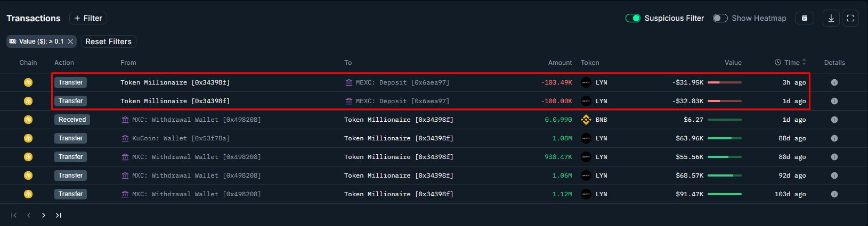The width and height of the screenshot is (868, 226).
Task: Click the LYN token icon in 1.12M row
Action: [x=586, y=194]
